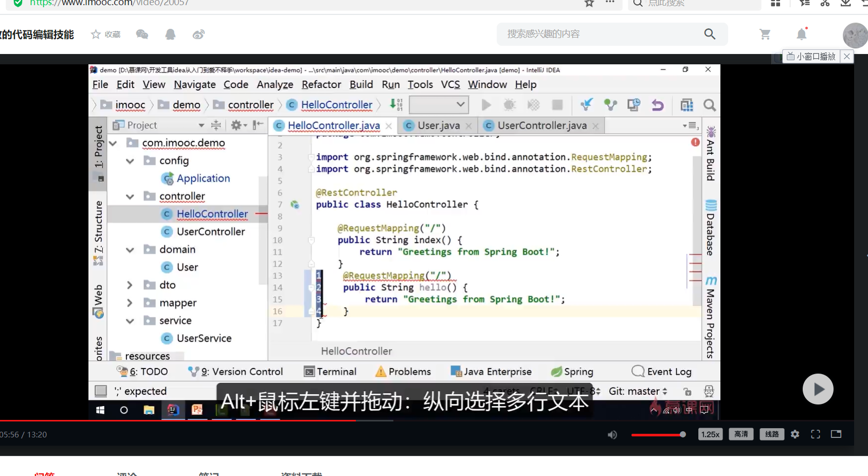Collapse the config folder in project tree
This screenshot has width=868, height=476.
pyautogui.click(x=130, y=161)
